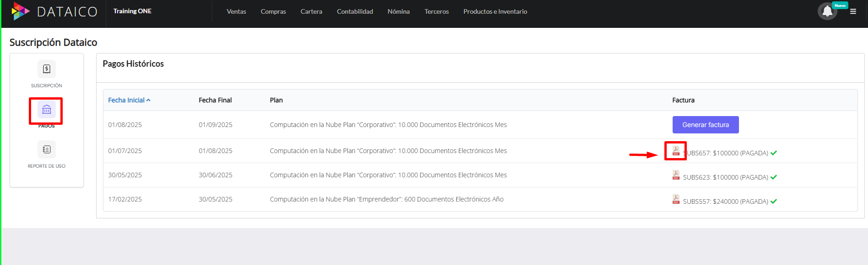Viewport: 868px width, 265px height.
Task: Open the Ventas menu
Action: (x=236, y=11)
